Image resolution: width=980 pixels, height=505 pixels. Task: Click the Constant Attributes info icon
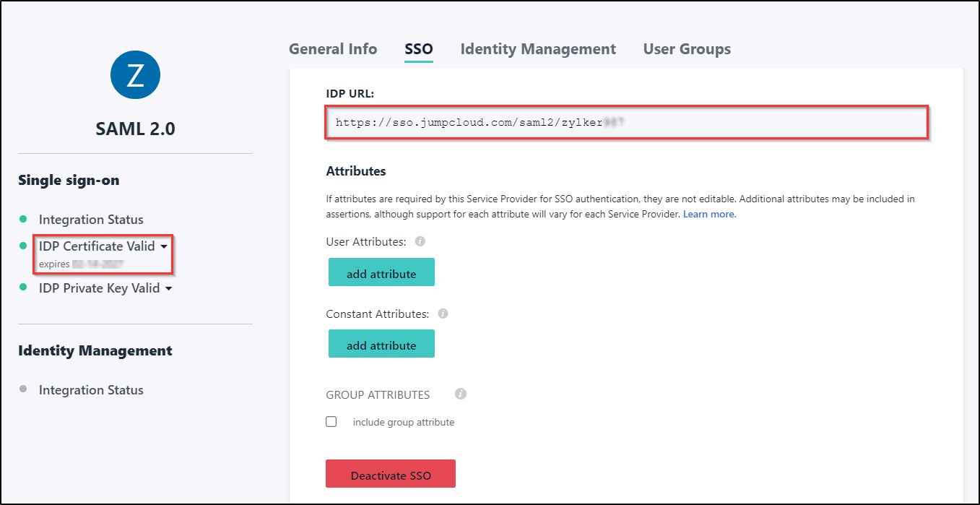click(443, 314)
